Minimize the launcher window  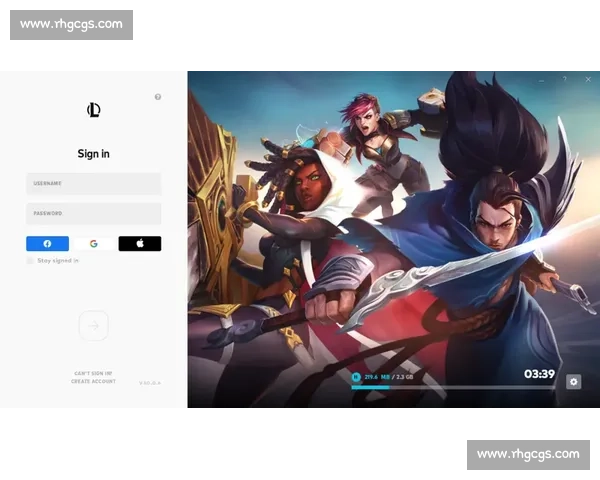pyautogui.click(x=541, y=80)
